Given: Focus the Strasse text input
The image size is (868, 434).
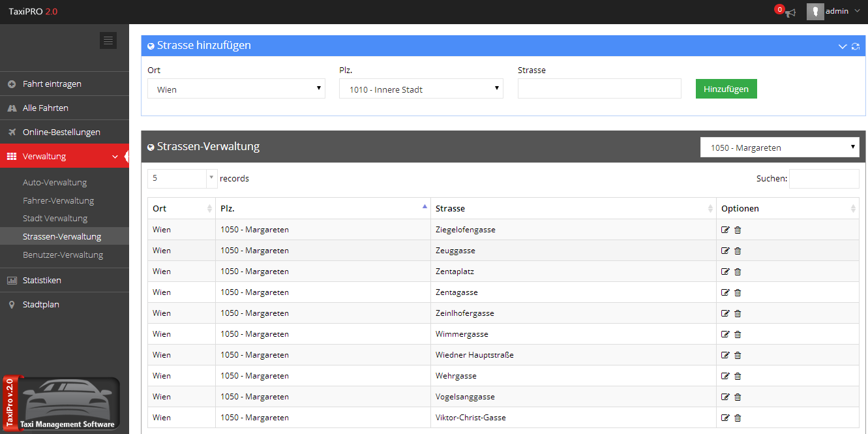Looking at the screenshot, I should pos(599,89).
